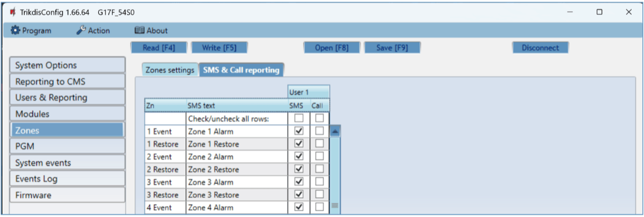
Task: Check all rows SMS checkbox
Action: pos(299,118)
